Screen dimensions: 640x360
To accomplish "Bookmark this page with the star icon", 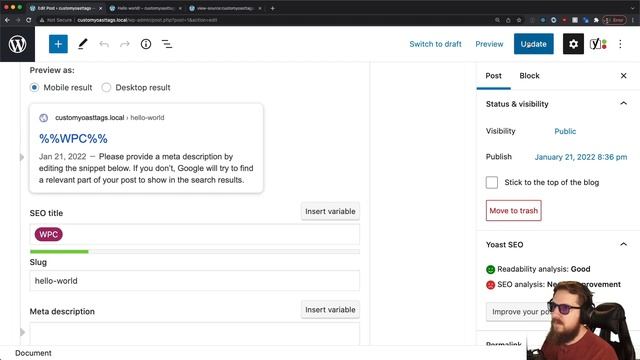I will coord(519,20).
